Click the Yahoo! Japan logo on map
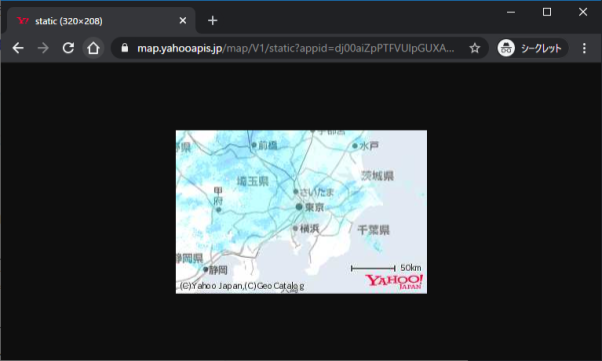This screenshot has height=361, width=602. pos(394,282)
